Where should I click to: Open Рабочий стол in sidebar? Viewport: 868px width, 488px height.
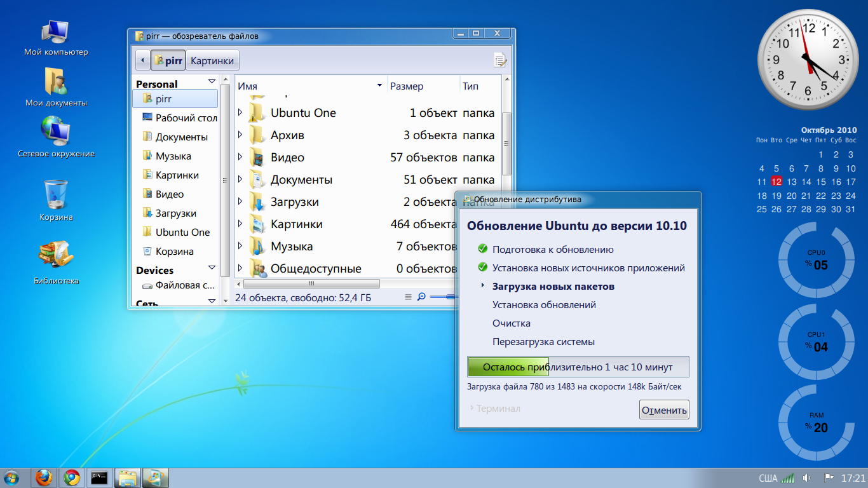pos(175,118)
